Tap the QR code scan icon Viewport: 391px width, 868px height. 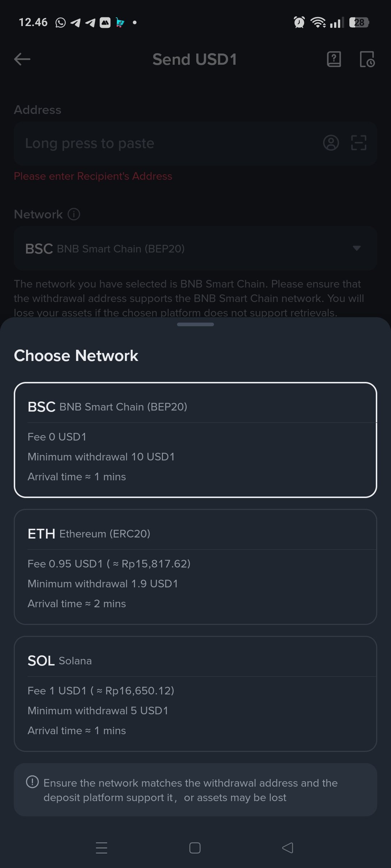point(358,143)
